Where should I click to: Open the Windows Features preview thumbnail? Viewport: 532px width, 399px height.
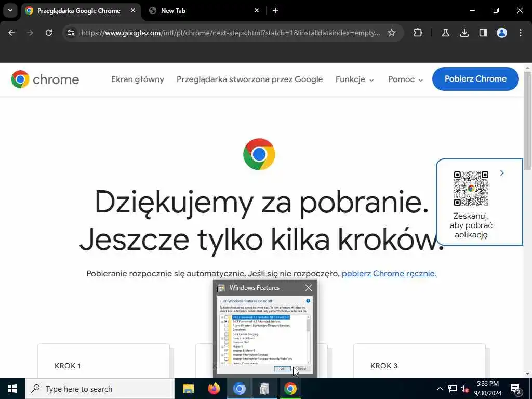click(x=264, y=335)
